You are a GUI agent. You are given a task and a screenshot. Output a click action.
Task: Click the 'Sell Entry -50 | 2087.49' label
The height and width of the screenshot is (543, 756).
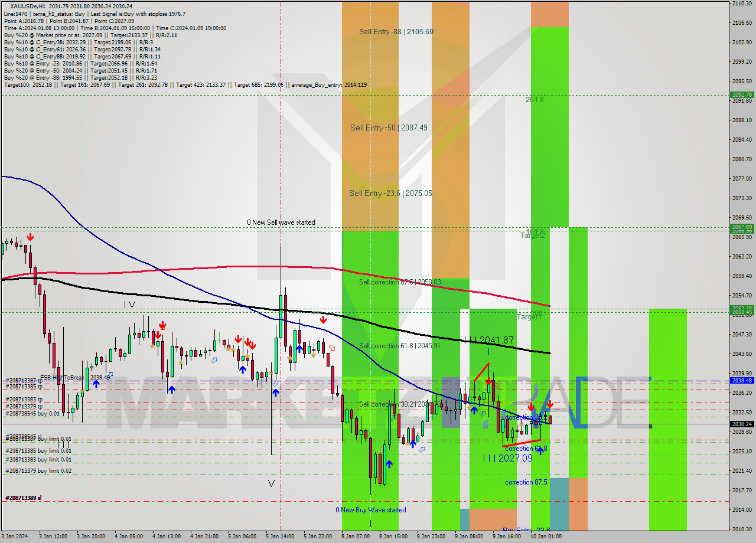pyautogui.click(x=389, y=127)
